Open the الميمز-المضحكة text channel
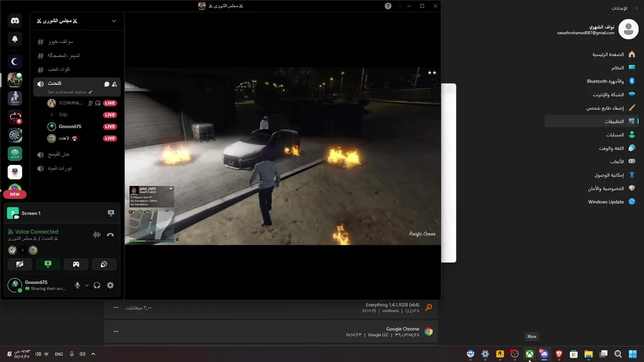The image size is (644, 362). click(77, 56)
